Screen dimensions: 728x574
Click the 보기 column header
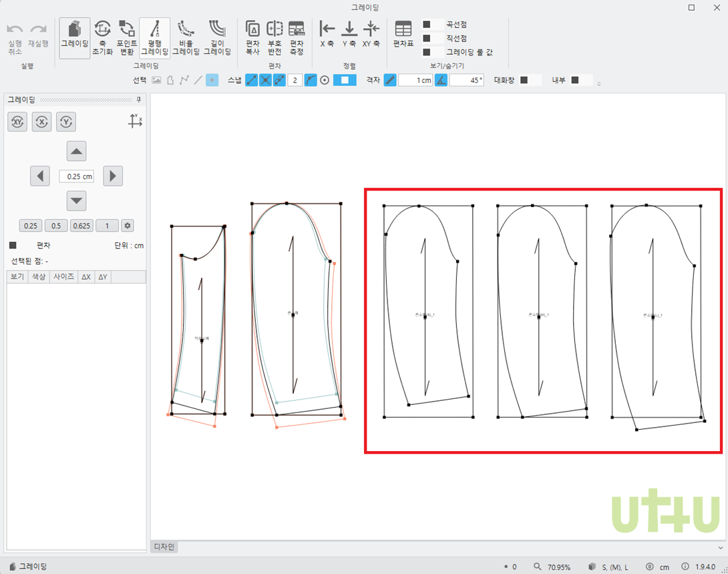point(17,277)
